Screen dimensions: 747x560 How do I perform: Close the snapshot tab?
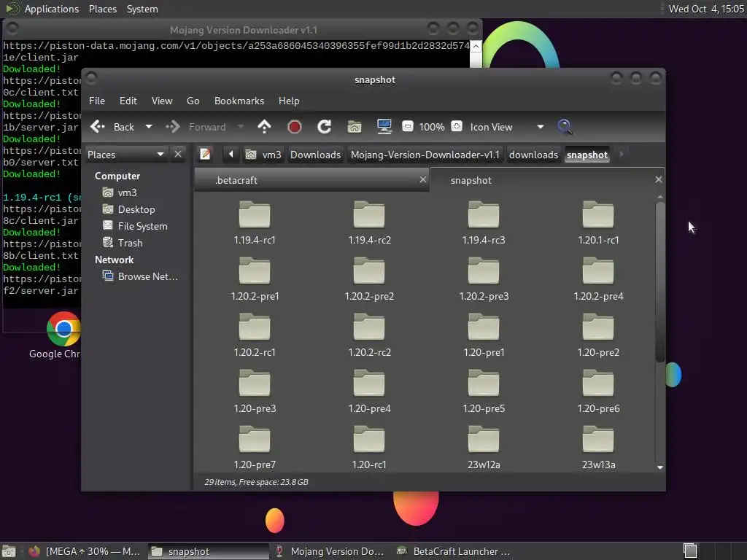point(659,179)
